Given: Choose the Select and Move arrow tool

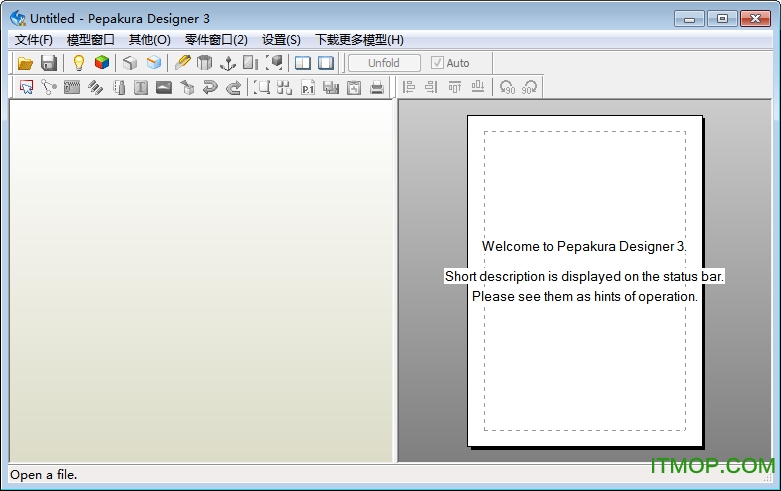Looking at the screenshot, I should point(26,88).
